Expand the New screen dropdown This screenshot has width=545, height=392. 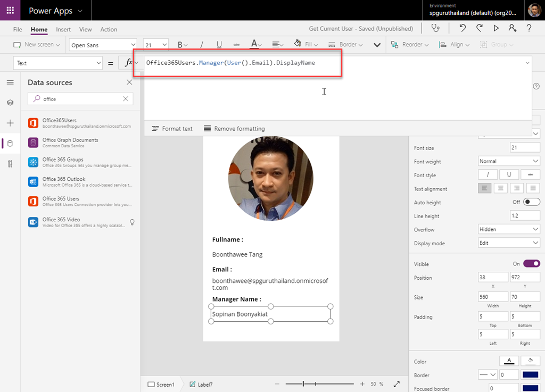point(57,45)
